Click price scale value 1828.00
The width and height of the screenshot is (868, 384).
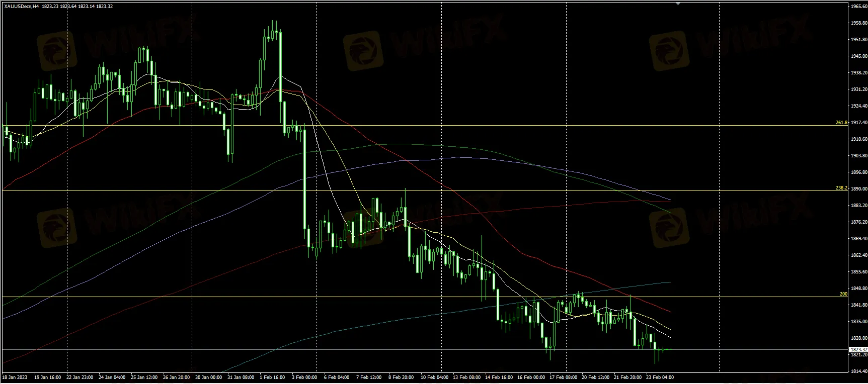coord(858,338)
